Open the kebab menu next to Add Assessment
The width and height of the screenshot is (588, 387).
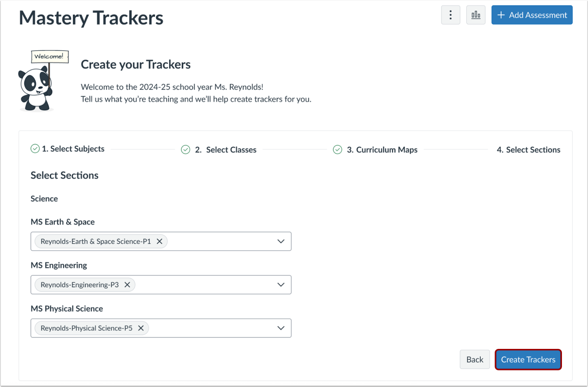450,15
